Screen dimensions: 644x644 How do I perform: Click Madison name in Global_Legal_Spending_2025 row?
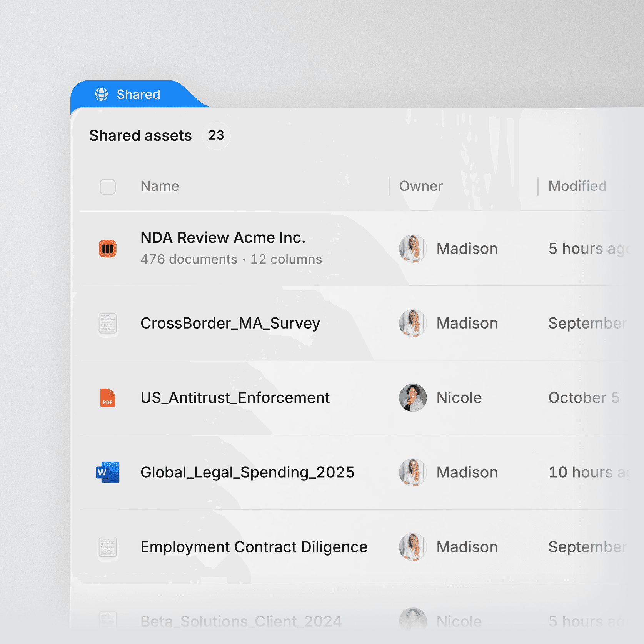[x=467, y=472]
